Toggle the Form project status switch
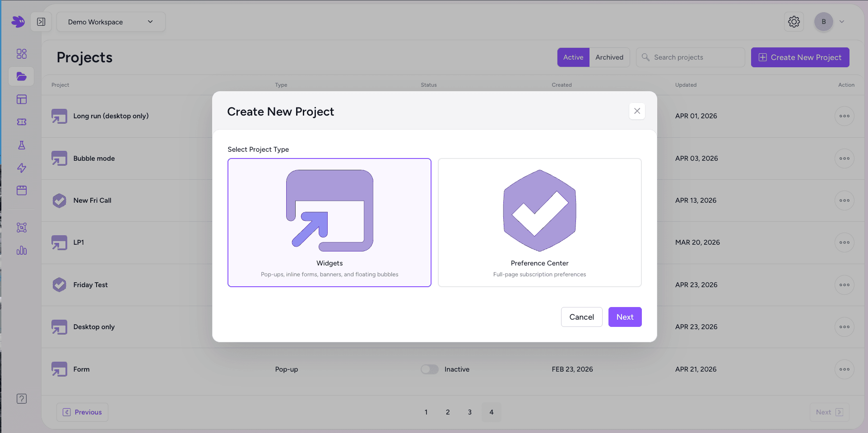The image size is (868, 433). (x=430, y=369)
